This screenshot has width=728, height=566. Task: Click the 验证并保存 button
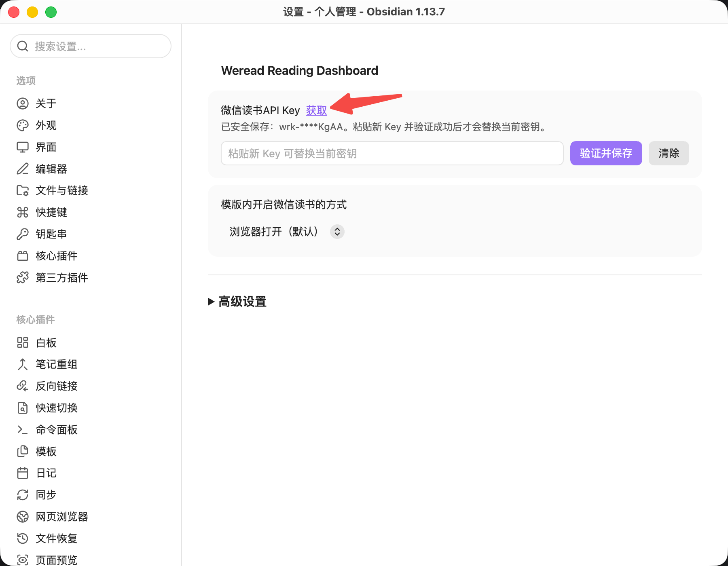(x=606, y=153)
